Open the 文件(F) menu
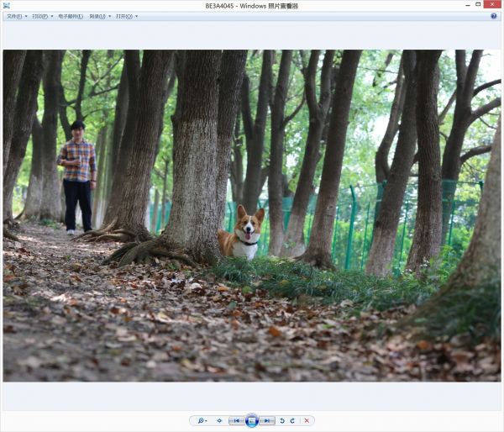 pyautogui.click(x=16, y=16)
